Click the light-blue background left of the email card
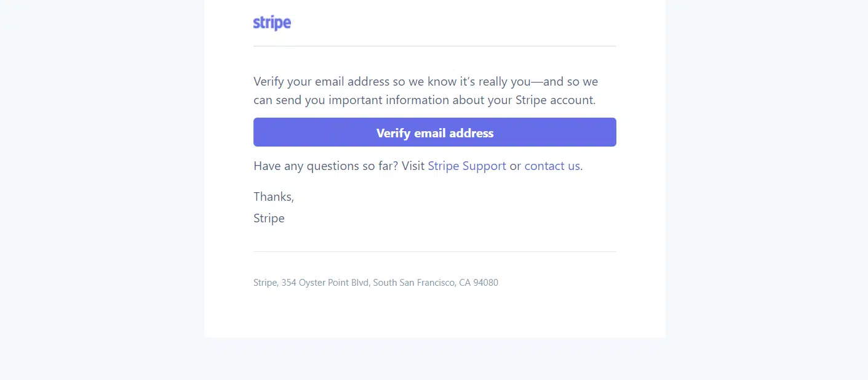868x380 pixels. tap(102, 185)
